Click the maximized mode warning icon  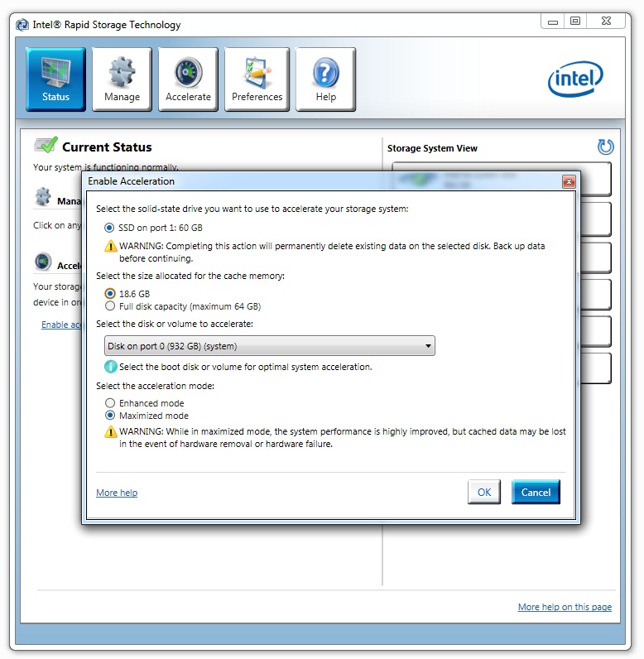click(110, 431)
